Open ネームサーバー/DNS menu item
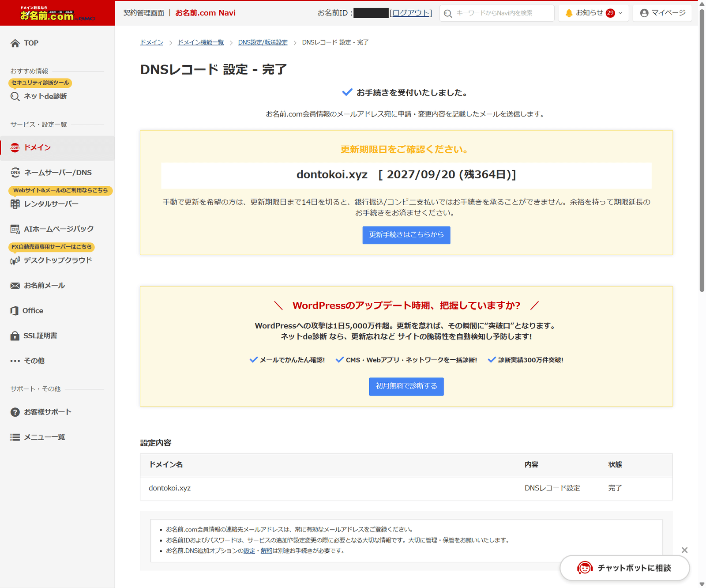706x588 pixels. pyautogui.click(x=57, y=173)
